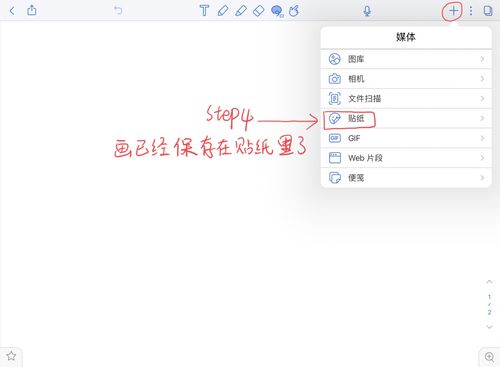
Task: Select the Eraser tool
Action: 259,11
